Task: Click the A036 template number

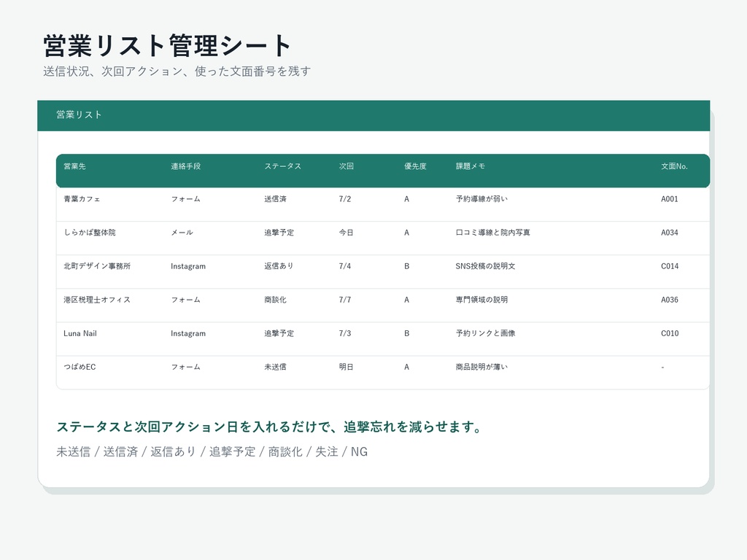Action: click(670, 300)
